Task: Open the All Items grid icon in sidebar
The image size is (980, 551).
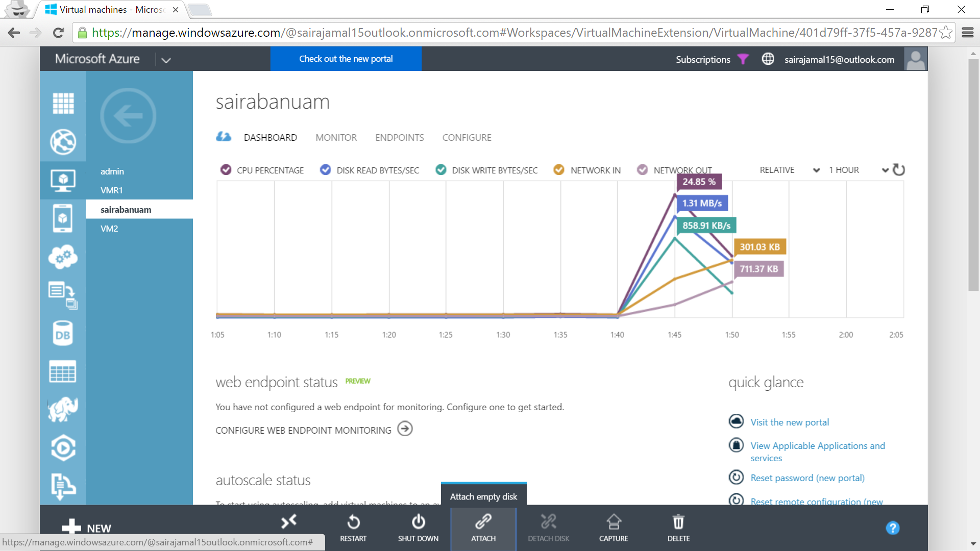Action: 63,104
